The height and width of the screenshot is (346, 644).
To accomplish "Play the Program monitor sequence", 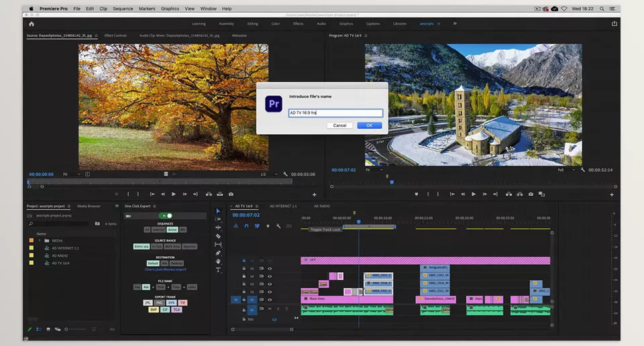I will pyautogui.click(x=473, y=194).
